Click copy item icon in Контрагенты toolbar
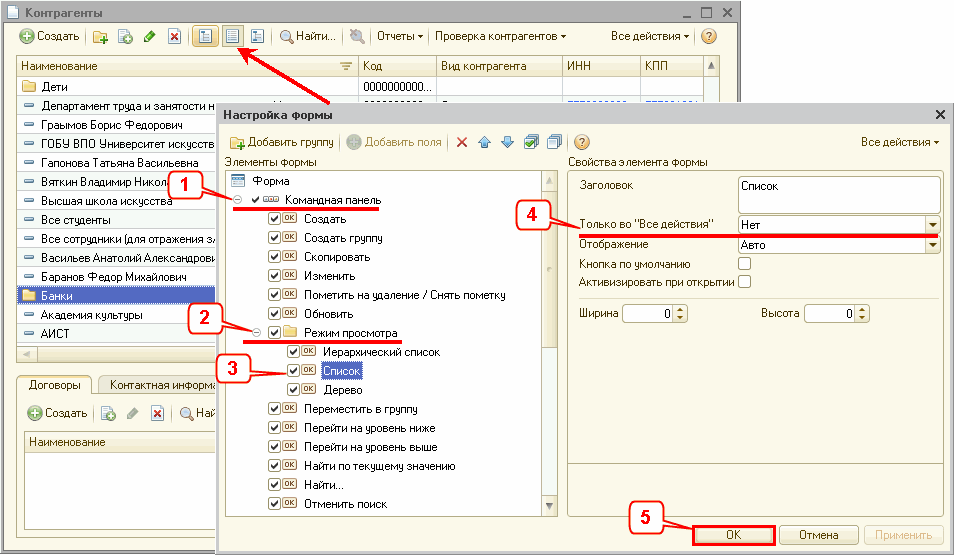Image resolution: width=954 pixels, height=555 pixels. pos(125,37)
